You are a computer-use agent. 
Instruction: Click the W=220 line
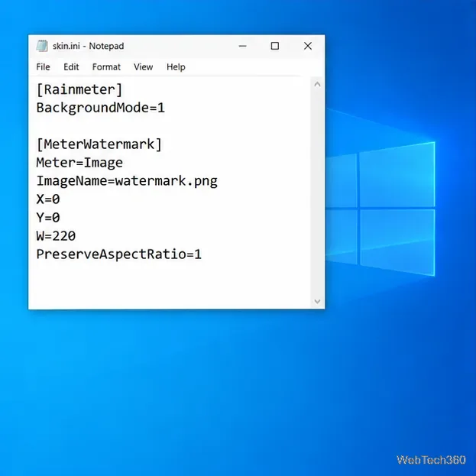[x=56, y=236]
